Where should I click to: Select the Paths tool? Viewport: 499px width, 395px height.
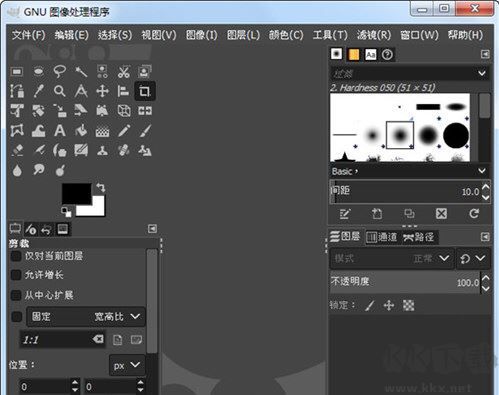pos(17,91)
